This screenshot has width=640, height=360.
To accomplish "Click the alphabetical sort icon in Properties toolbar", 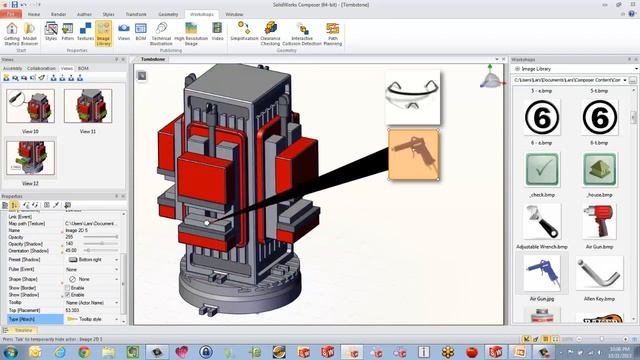I will click(14, 205).
